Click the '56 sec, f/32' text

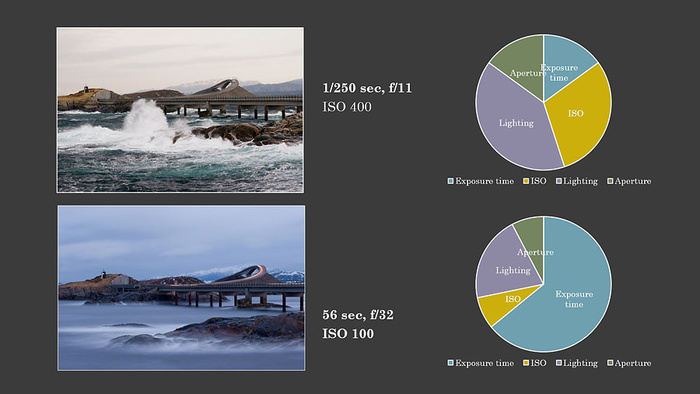tap(358, 315)
